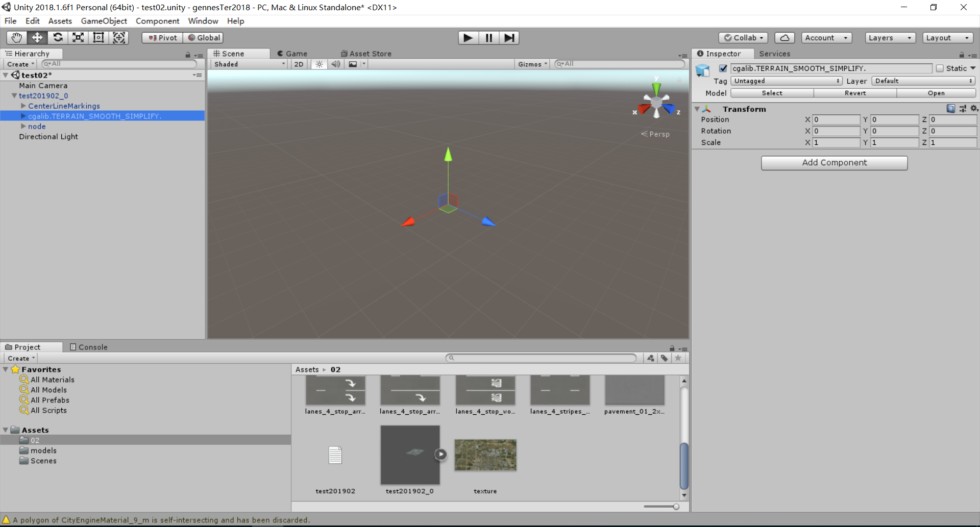Open the Layers dropdown
The image size is (980, 527).
(890, 38)
